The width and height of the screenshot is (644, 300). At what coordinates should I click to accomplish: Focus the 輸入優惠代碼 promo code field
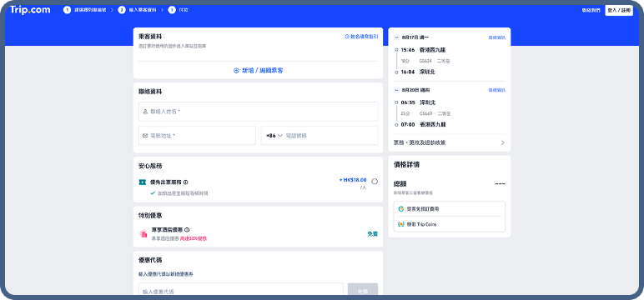[241, 292]
